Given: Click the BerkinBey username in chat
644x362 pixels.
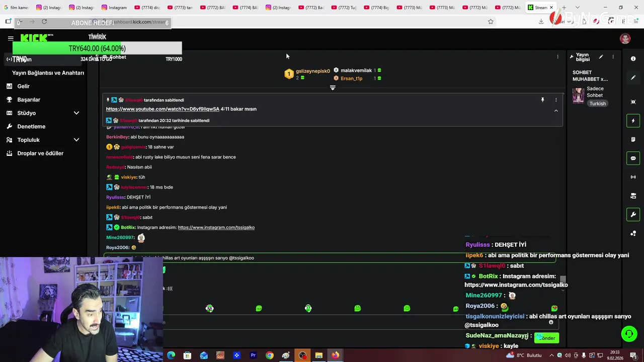Looking at the screenshot, I should 117,137.
